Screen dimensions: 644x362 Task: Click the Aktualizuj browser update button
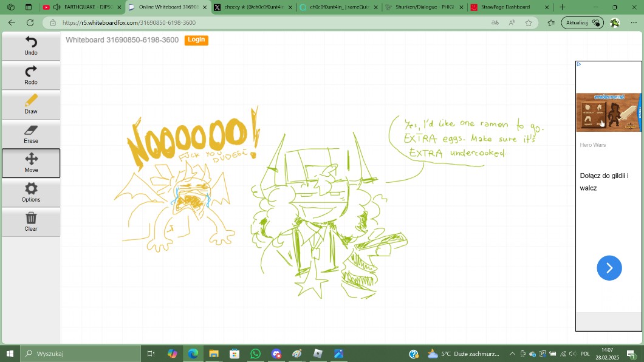[x=581, y=22]
